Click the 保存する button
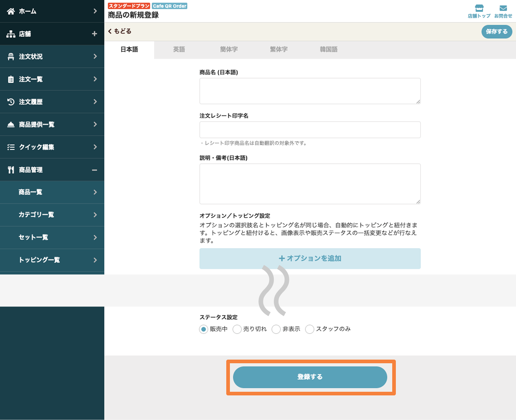The height and width of the screenshot is (420, 516). (497, 32)
